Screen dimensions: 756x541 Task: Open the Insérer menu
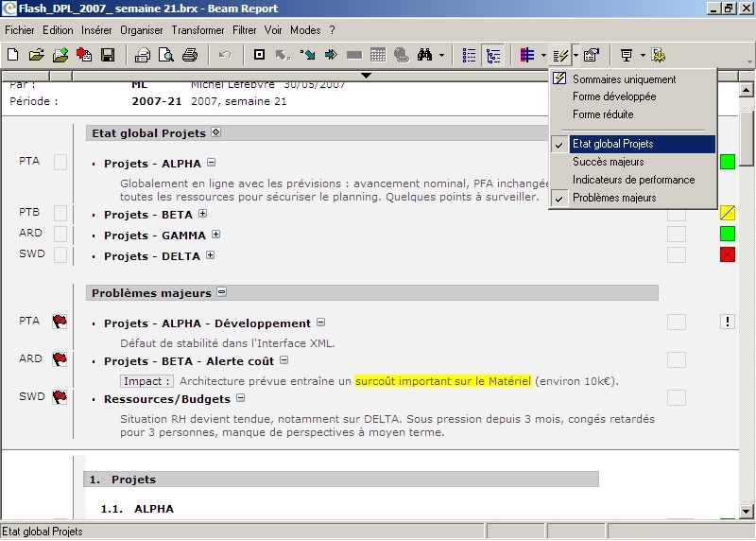click(x=96, y=30)
